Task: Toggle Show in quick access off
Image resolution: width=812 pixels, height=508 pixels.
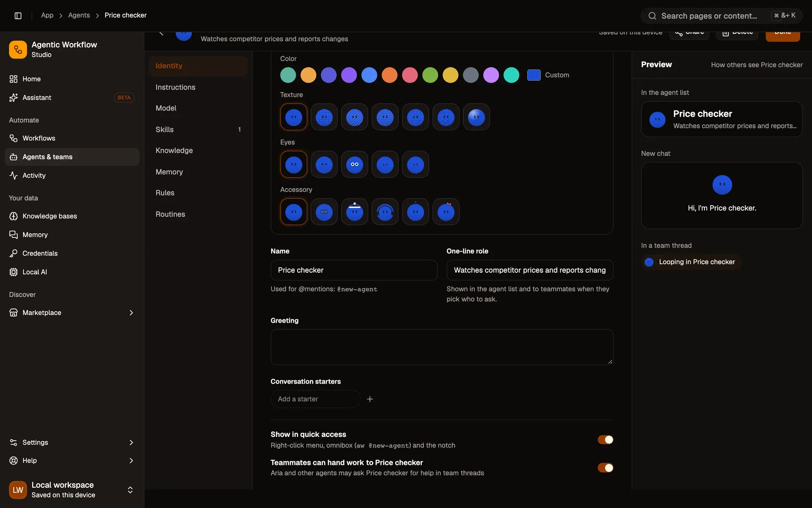Action: tap(605, 440)
